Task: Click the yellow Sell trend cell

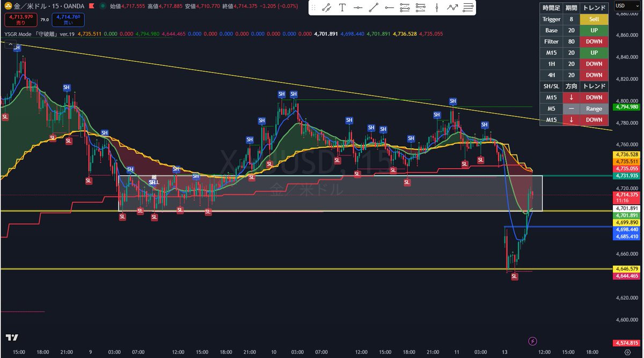Action: tap(594, 19)
